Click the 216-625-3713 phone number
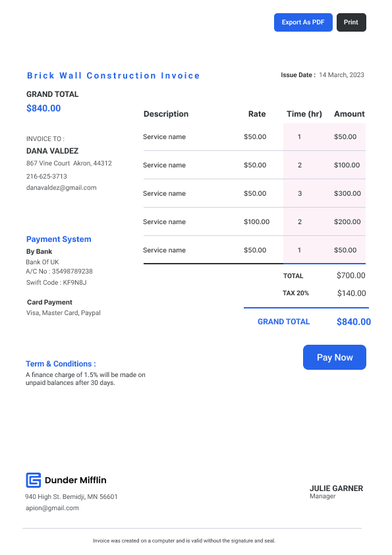The height and width of the screenshot is (555, 392). 46,176
